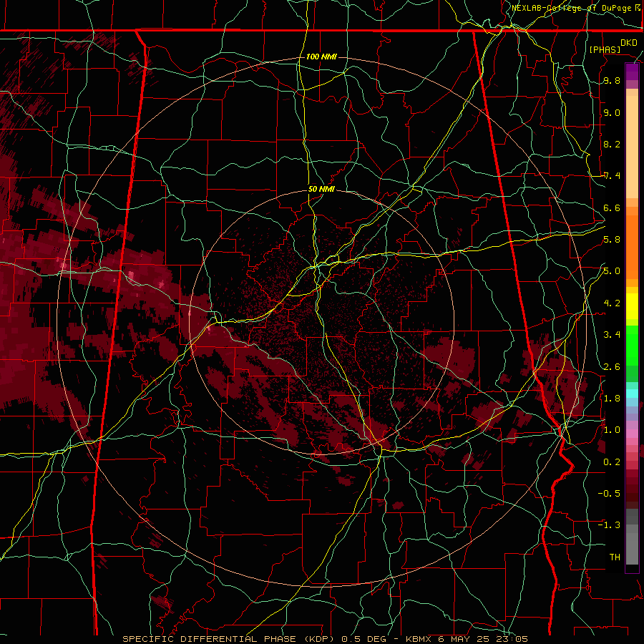Pick the orange segment of the color bar

(632, 243)
